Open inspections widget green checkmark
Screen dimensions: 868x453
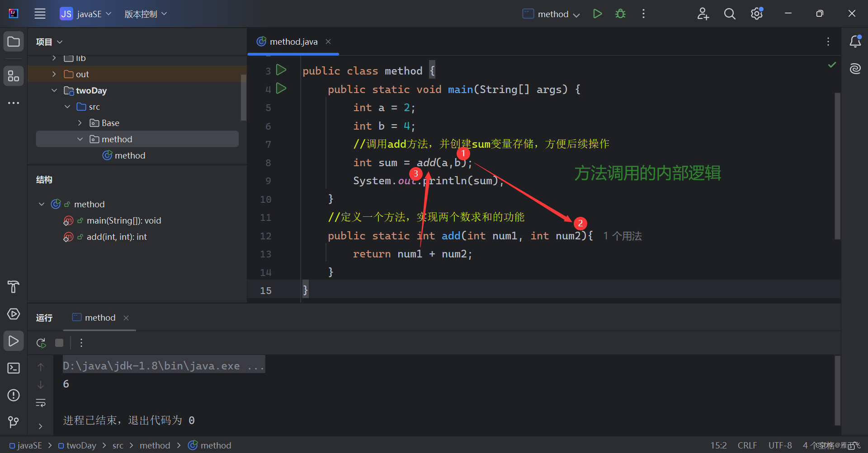(x=832, y=65)
